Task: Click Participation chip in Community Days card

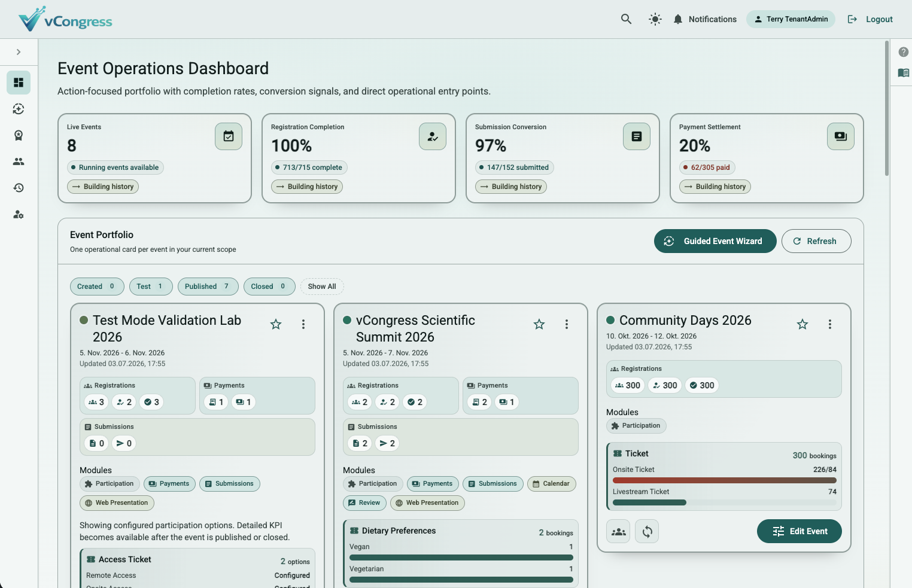Action: pyautogui.click(x=636, y=426)
